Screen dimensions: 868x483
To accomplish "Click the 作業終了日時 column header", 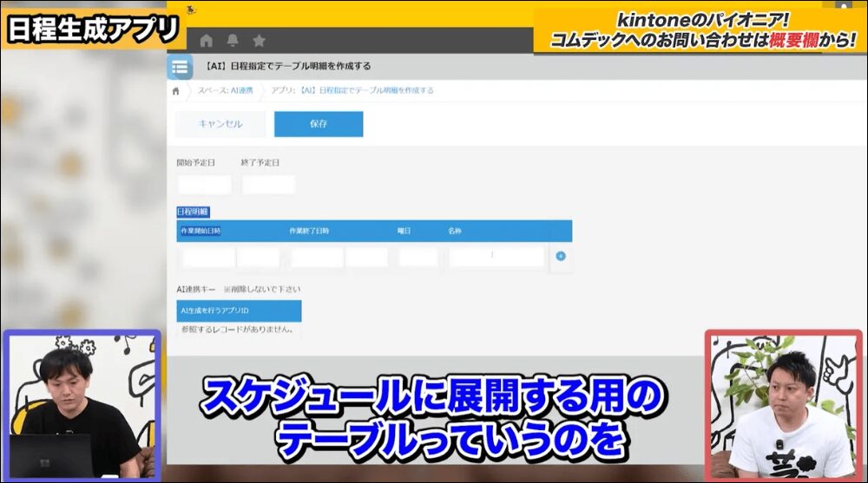I will (x=309, y=231).
